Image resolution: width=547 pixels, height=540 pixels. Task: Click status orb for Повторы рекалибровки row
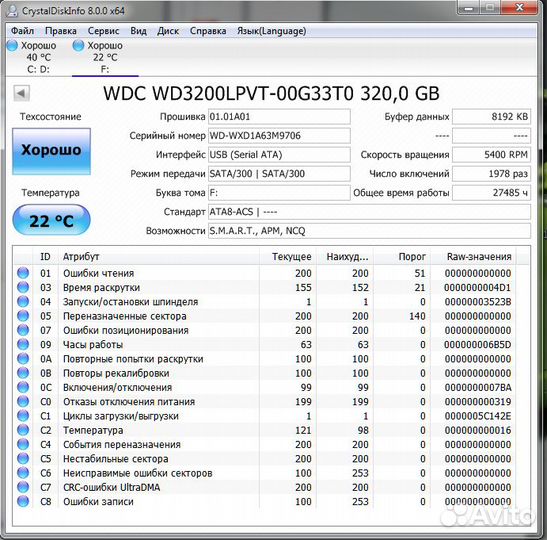click(x=23, y=373)
